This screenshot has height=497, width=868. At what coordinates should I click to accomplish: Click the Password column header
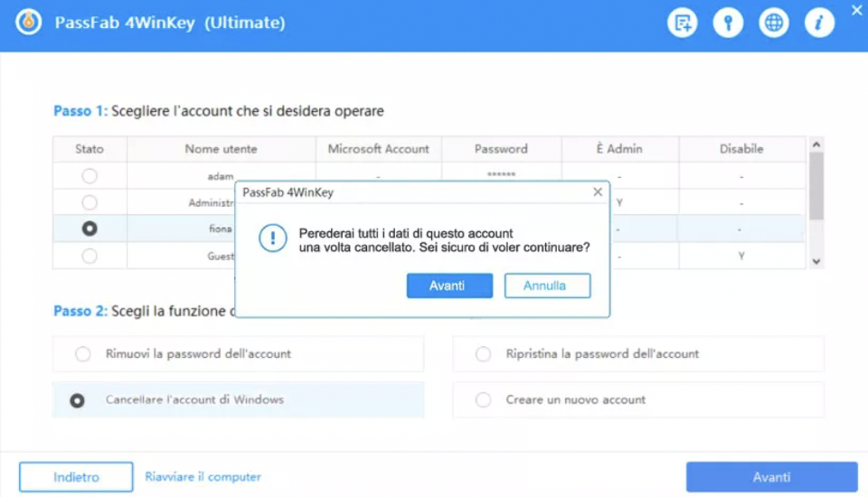coord(501,149)
